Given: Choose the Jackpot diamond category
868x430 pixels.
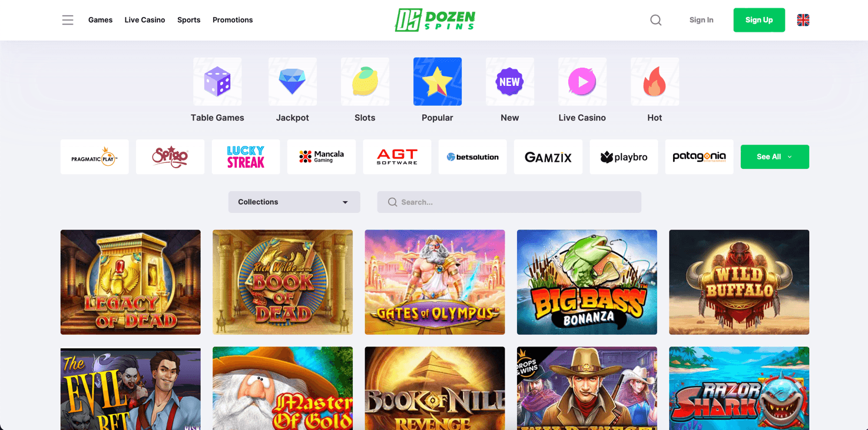Looking at the screenshot, I should tap(293, 82).
